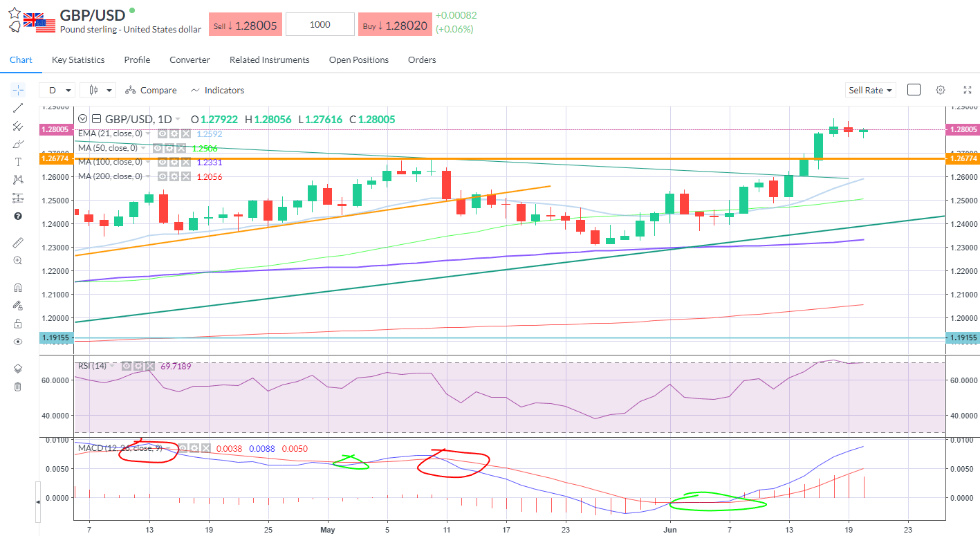Remove drawings using the trash icon
Viewport: 980px width, 536px height.
(18, 387)
